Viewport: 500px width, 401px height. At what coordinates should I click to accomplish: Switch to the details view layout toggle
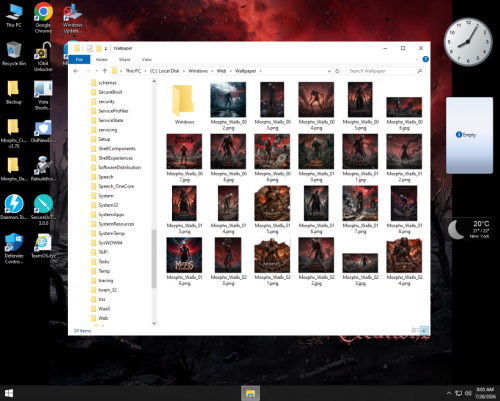(x=415, y=330)
